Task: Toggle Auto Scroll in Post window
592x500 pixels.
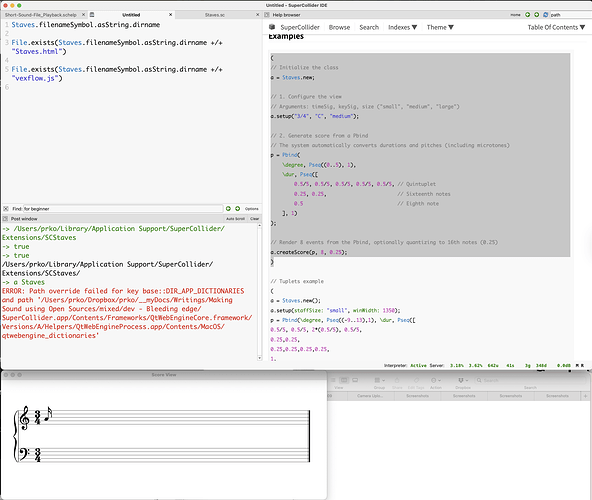Action: click(235, 219)
